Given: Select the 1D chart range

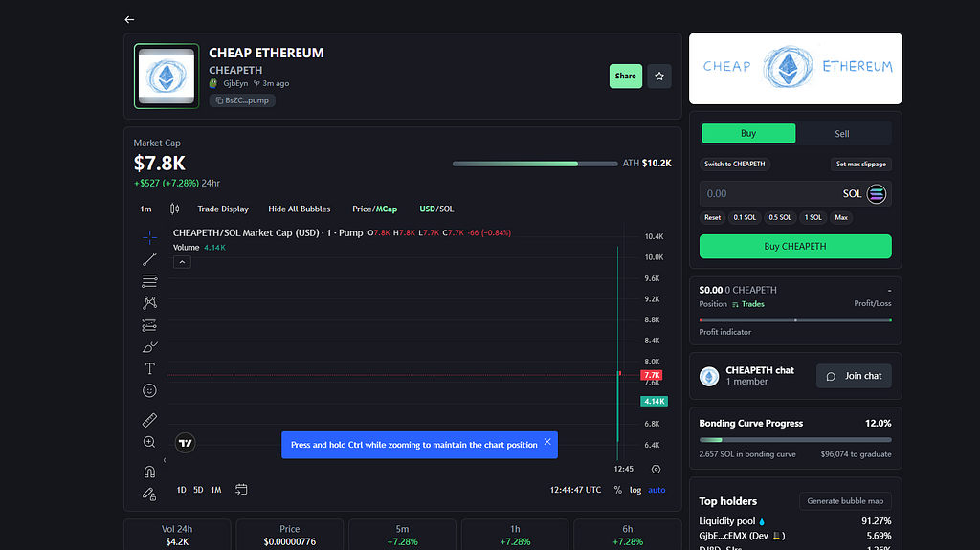Looking at the screenshot, I should point(181,490).
